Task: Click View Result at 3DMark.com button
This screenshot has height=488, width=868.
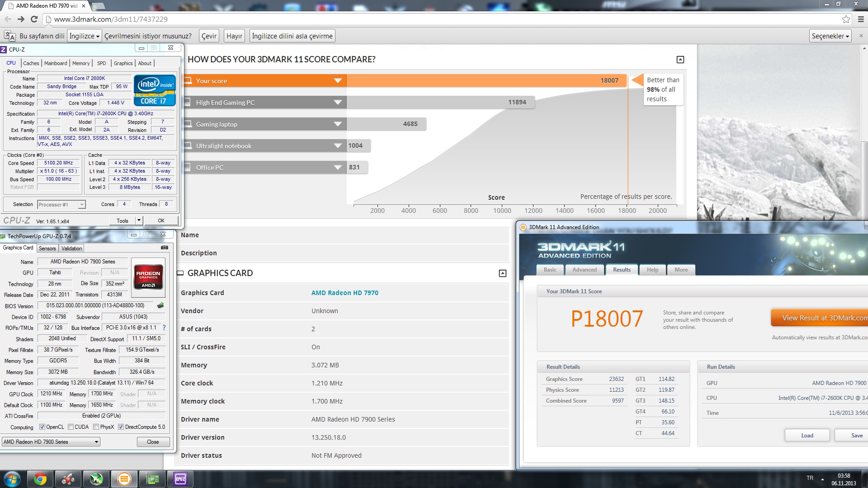Action: [822, 318]
